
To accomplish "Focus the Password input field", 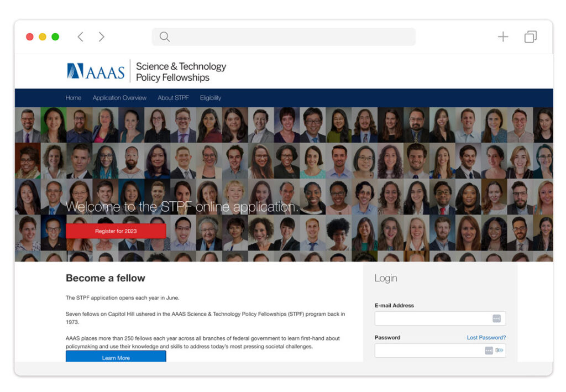I will point(440,351).
